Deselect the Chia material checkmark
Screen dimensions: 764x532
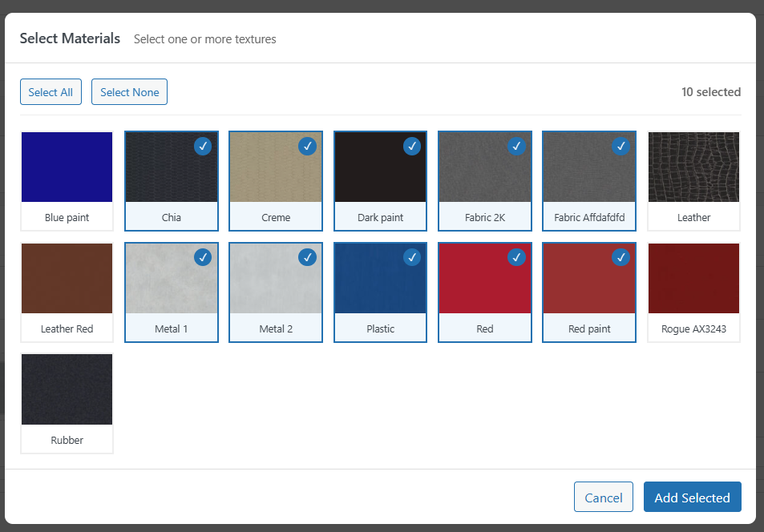click(202, 146)
